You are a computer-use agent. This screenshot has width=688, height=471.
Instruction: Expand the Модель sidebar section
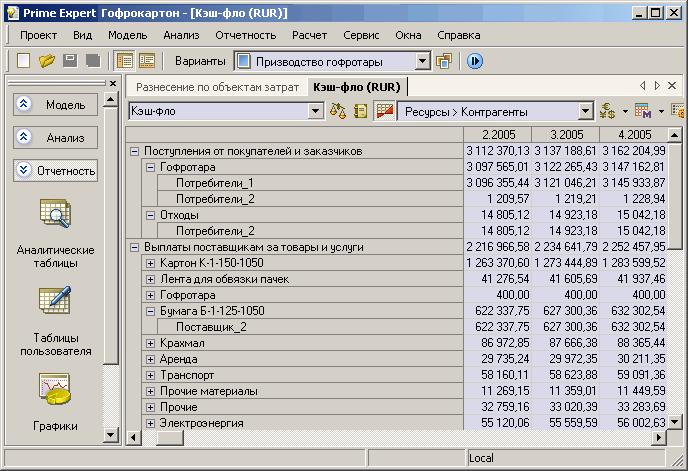55,104
